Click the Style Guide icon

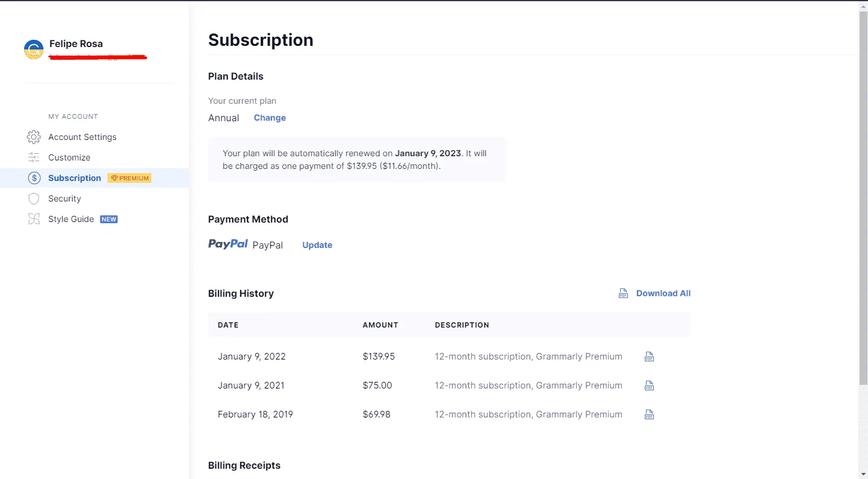34,219
